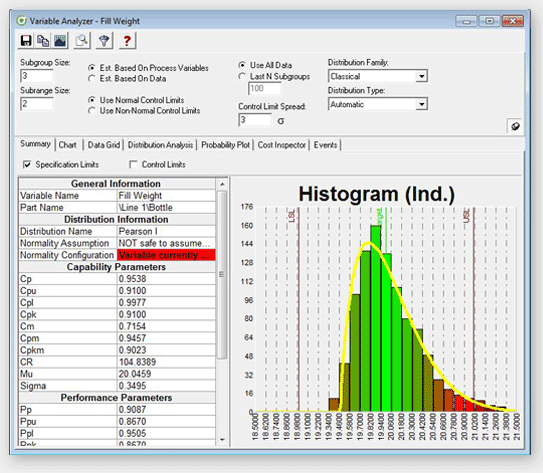Choose the Last N Subgroups option

[x=242, y=76]
